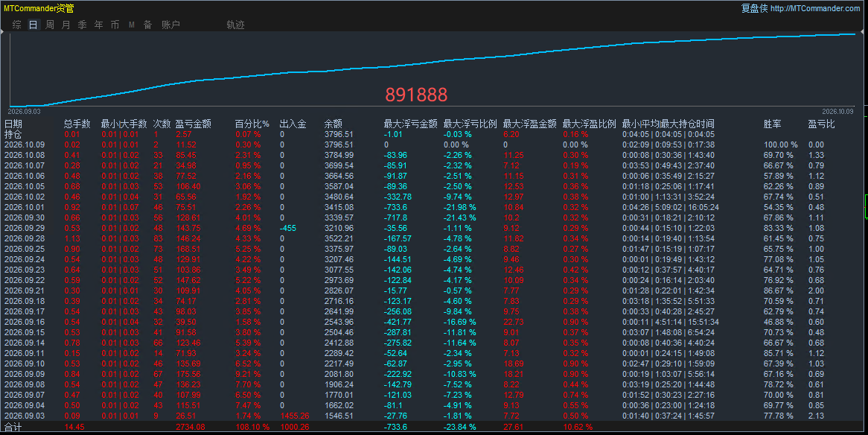Viewport: 868px width, 435px height.
Task: Click the 108.10 % total percentage value
Action: (252, 427)
